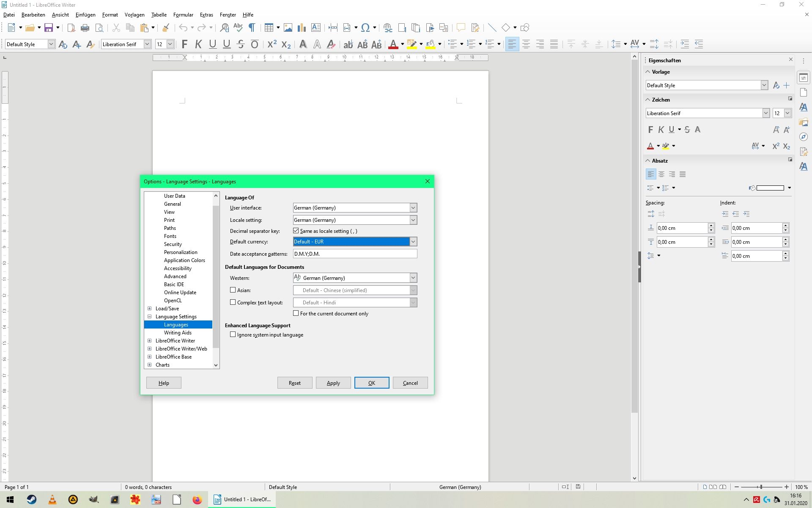Apply Superscript in formatting toolbar
This screenshot has height=508, width=812.
coord(272,44)
